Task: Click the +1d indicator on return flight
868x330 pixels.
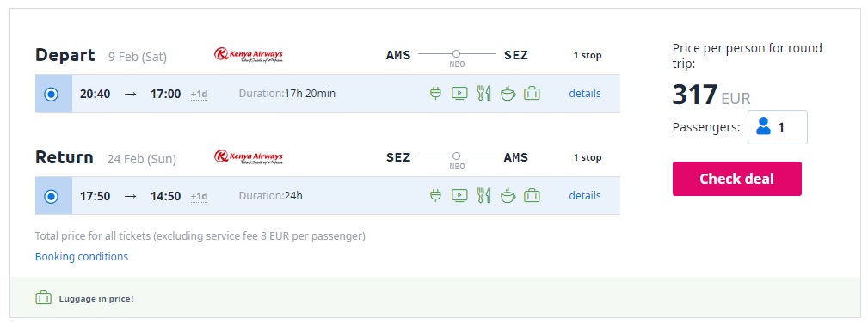Action: tap(199, 196)
